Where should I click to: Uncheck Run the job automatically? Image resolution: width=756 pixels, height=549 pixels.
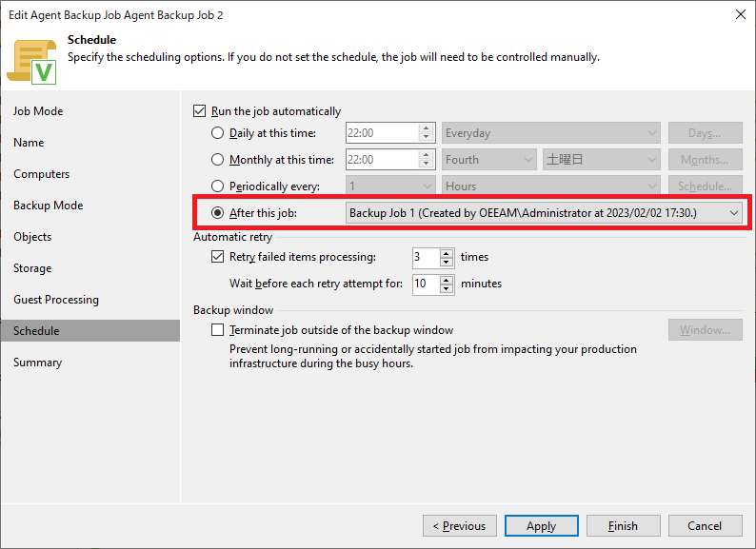click(199, 111)
